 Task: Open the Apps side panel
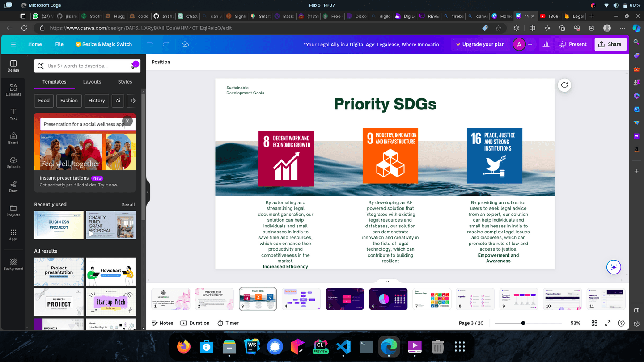coord(13,235)
